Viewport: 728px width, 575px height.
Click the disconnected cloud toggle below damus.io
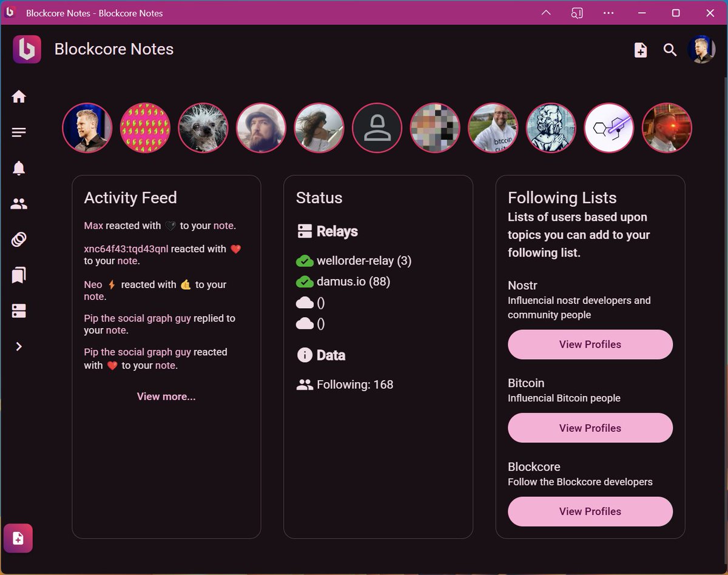tap(305, 302)
